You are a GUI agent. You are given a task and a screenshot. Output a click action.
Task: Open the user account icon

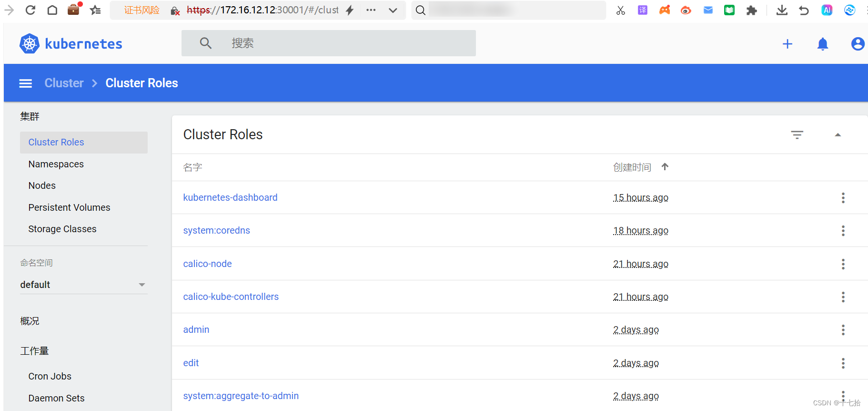858,44
